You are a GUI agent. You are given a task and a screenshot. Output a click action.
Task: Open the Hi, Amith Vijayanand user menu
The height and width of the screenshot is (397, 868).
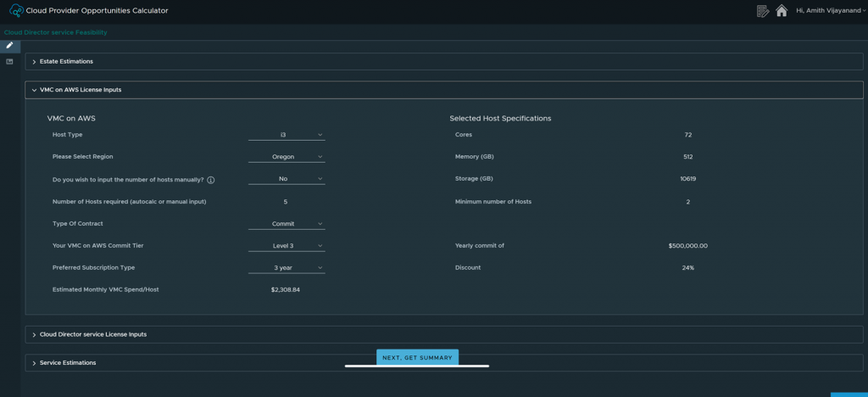point(830,11)
